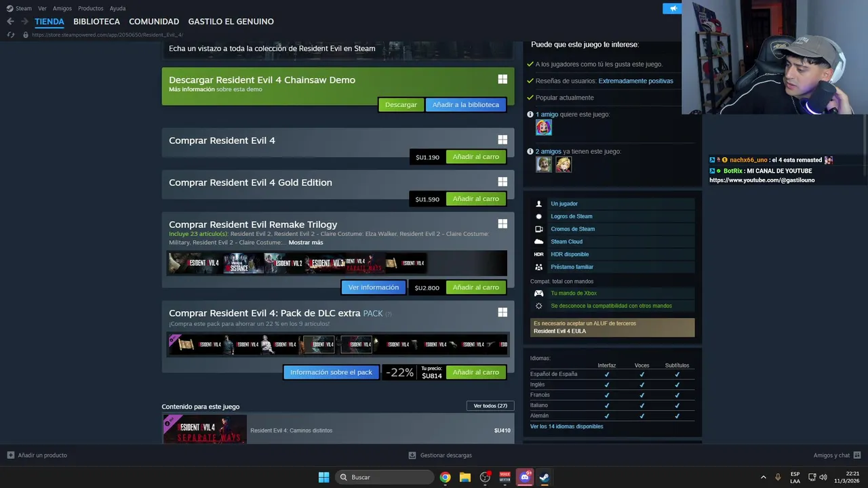
Task: Click the Xbox controller gamepad icon
Action: [x=538, y=293]
